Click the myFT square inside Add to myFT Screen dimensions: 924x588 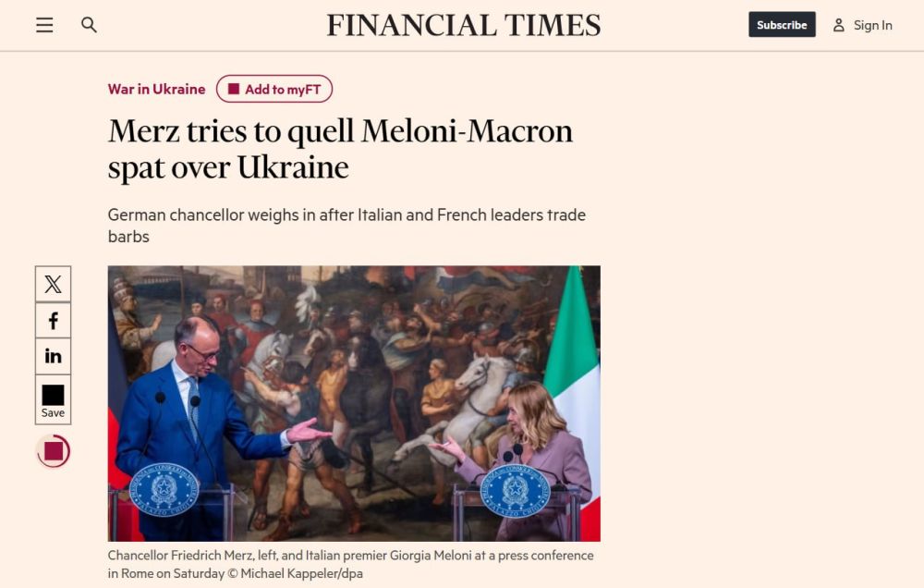pyautogui.click(x=235, y=89)
